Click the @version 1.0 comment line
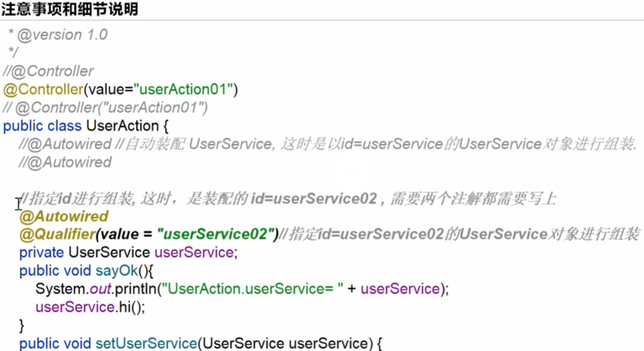644x351 pixels. pyautogui.click(x=62, y=35)
